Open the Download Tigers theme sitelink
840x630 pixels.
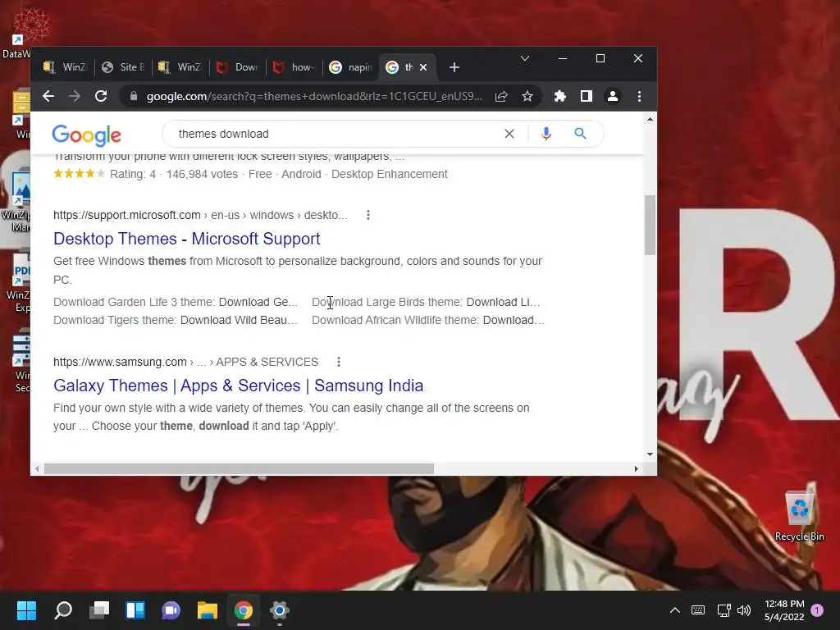click(176, 321)
